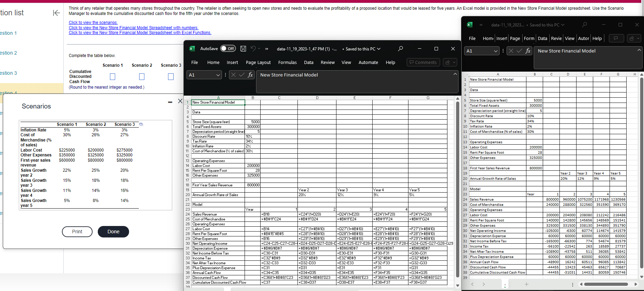Click Enter checkmark icon in right Excel formula bar
The height and width of the screenshot is (291, 644).
pos(519,51)
